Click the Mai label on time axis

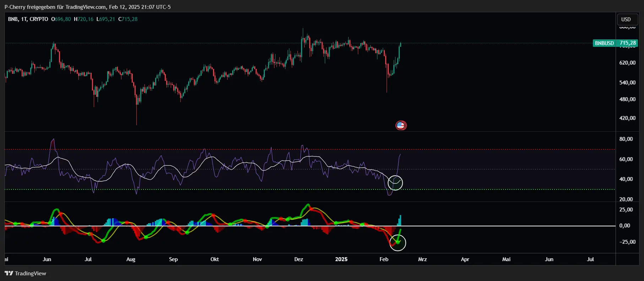[x=506, y=259]
